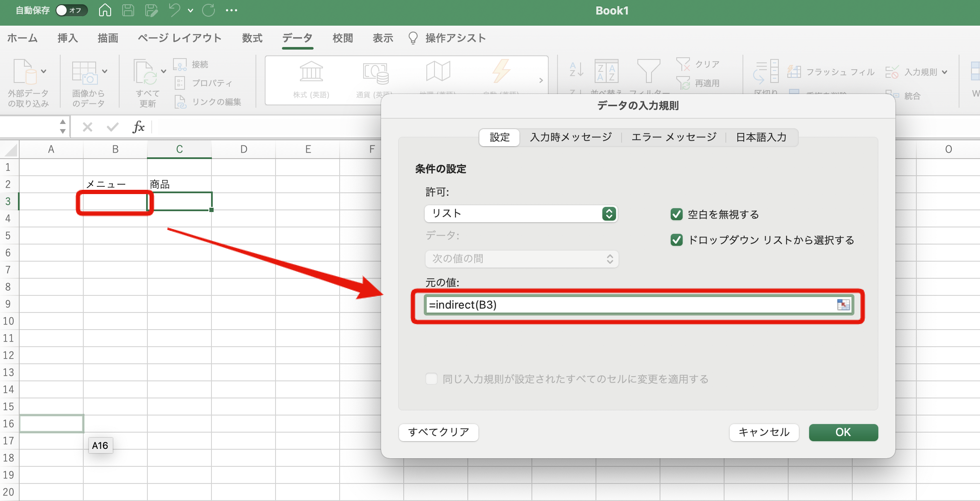
Task: Click the 操作アシスト lightbulb search
Action: point(447,38)
